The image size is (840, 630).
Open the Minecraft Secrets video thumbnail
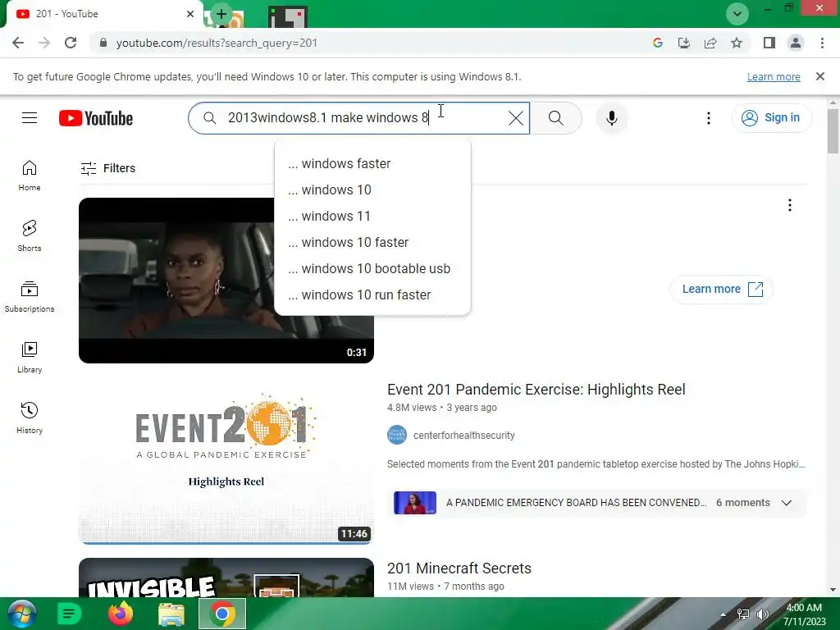(226, 577)
